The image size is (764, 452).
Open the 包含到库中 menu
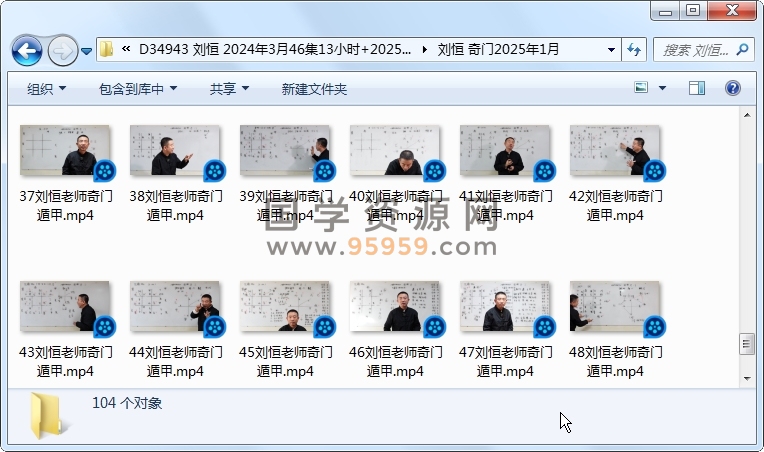(x=138, y=89)
